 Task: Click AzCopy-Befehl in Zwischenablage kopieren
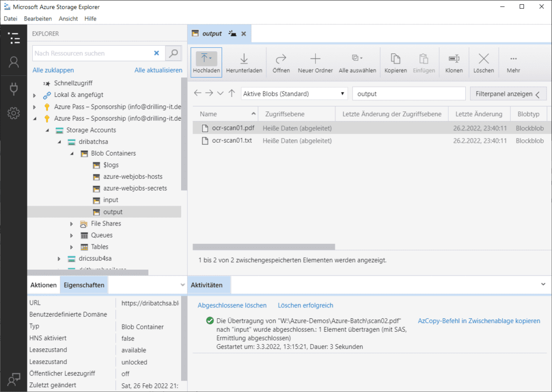479,321
